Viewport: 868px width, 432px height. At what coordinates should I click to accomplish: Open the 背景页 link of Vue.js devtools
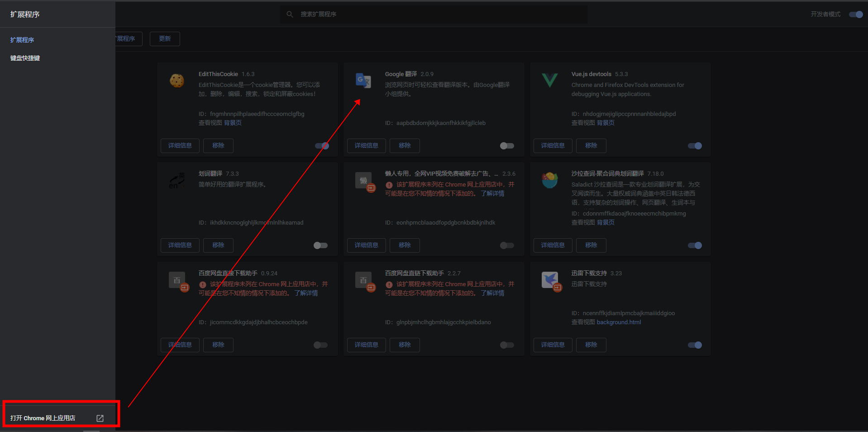point(605,122)
